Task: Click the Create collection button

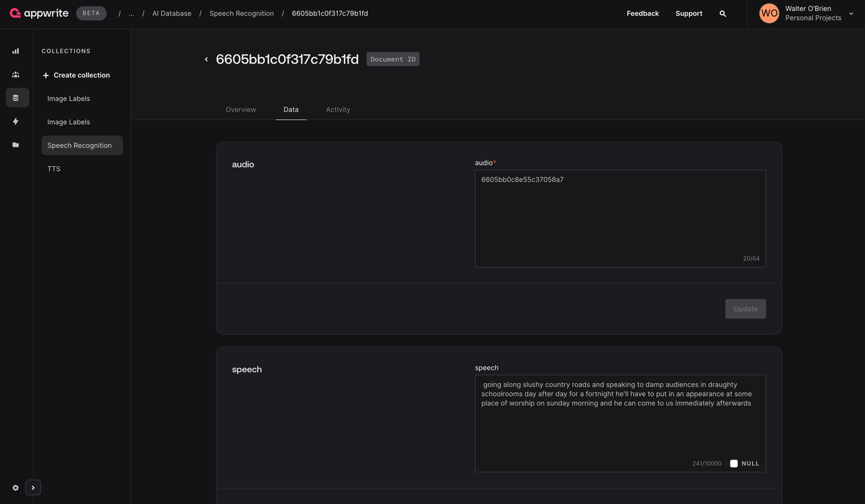Action: click(76, 75)
